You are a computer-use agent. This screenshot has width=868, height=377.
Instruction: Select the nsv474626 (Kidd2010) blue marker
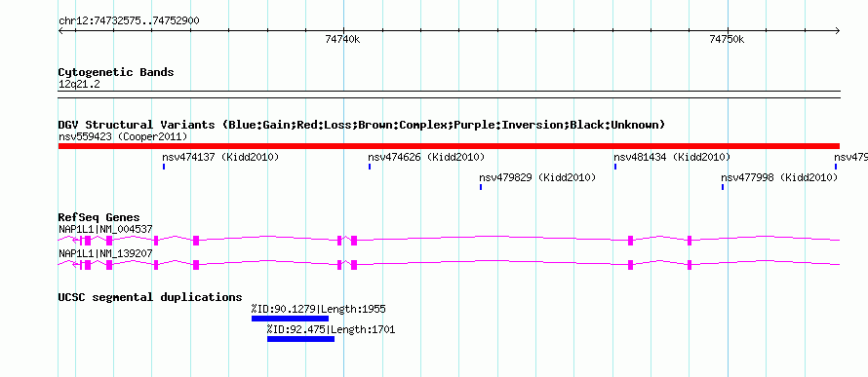[x=370, y=167]
